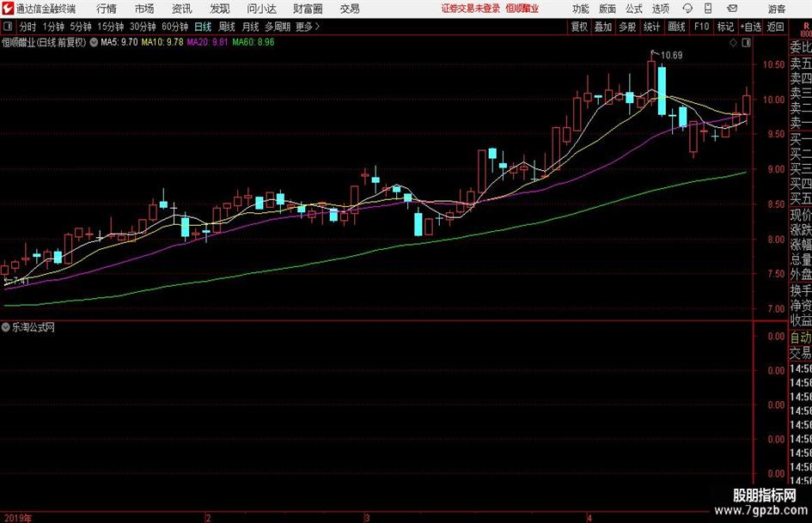The image size is (812, 523).
Task: Open the 行情 menu
Action: coord(107,9)
